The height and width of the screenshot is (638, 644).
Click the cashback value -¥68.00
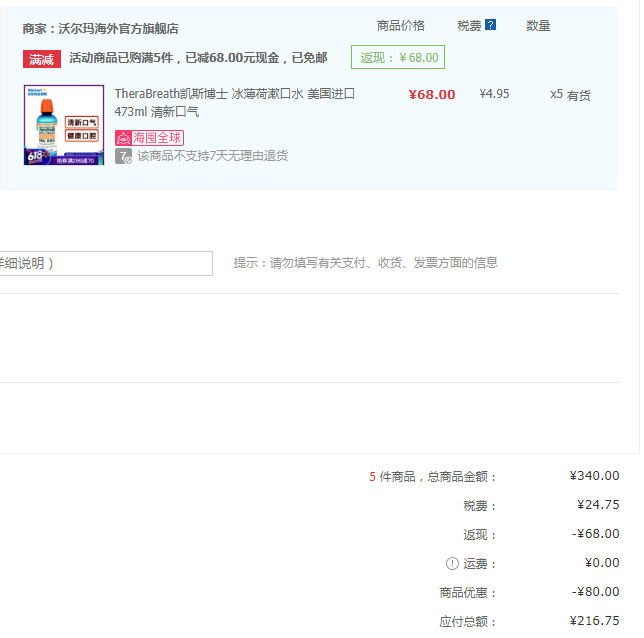pyautogui.click(x=596, y=534)
